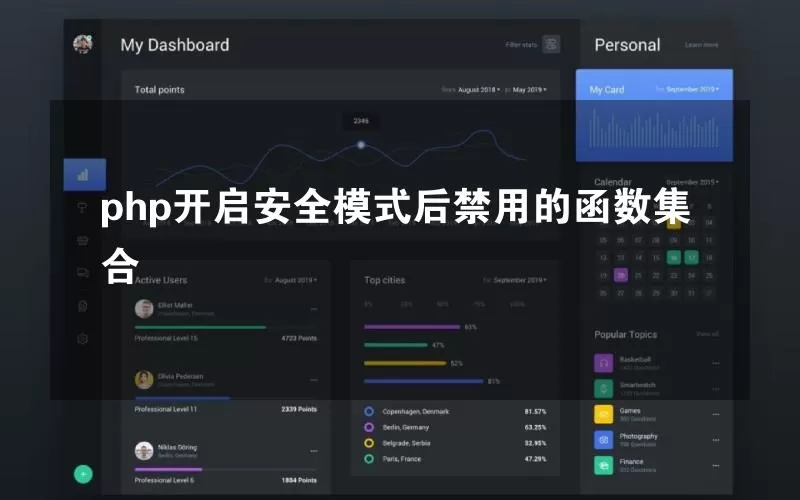
Task: Click the Filter stats icon button
Action: click(551, 44)
